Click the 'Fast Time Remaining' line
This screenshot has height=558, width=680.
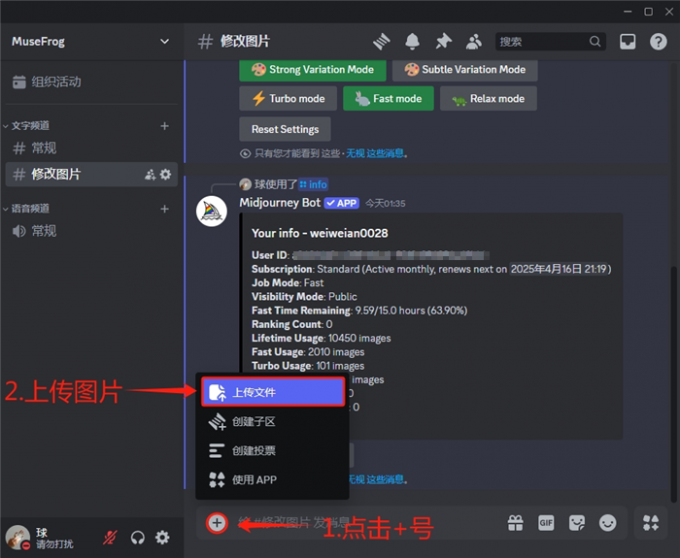359,310
